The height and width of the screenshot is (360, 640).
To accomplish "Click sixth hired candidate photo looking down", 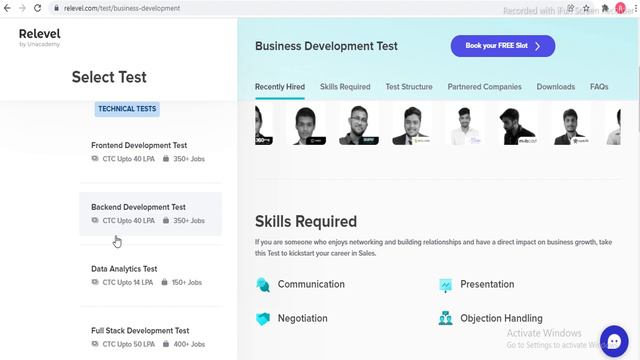I will point(518,125).
